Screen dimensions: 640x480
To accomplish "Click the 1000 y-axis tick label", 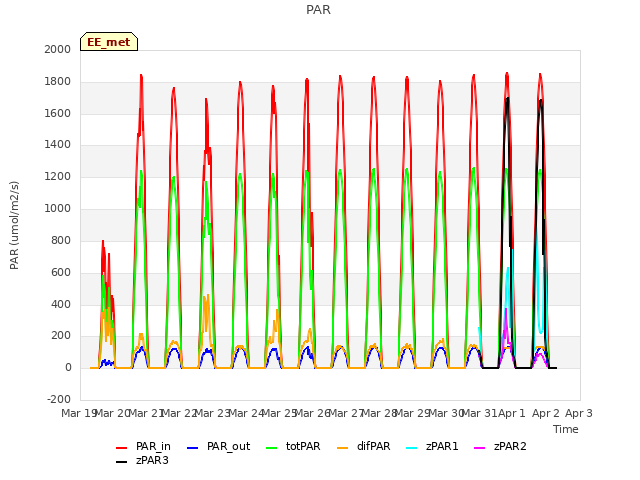I will coord(58,209).
